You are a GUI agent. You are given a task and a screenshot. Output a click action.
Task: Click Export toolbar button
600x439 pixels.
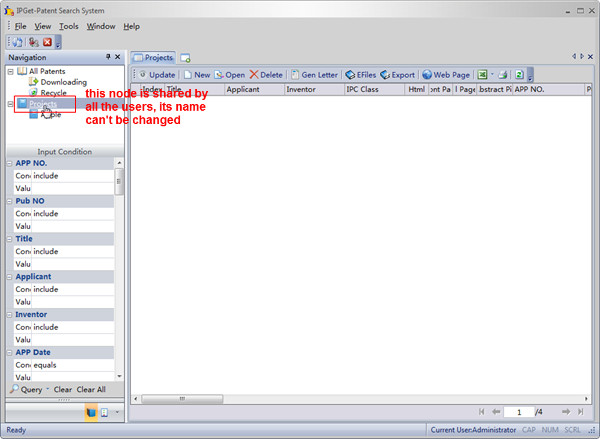click(398, 75)
